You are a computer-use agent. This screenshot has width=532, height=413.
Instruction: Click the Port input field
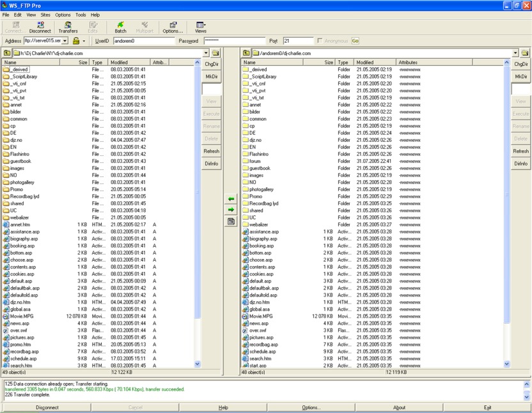(x=298, y=41)
